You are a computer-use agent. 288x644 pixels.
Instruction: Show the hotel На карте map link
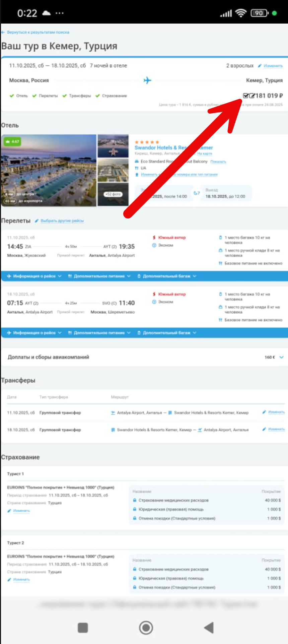point(205,153)
